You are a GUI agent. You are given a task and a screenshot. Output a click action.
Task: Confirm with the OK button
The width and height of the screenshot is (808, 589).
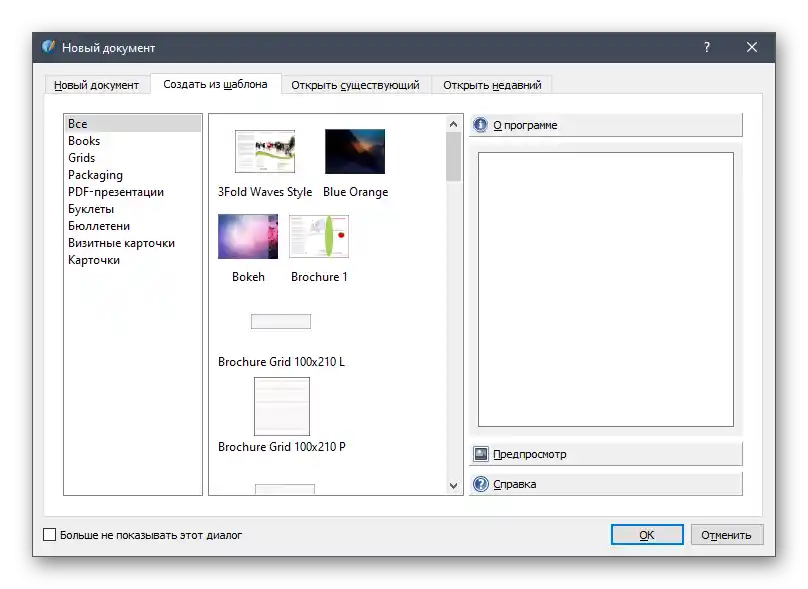coord(647,535)
